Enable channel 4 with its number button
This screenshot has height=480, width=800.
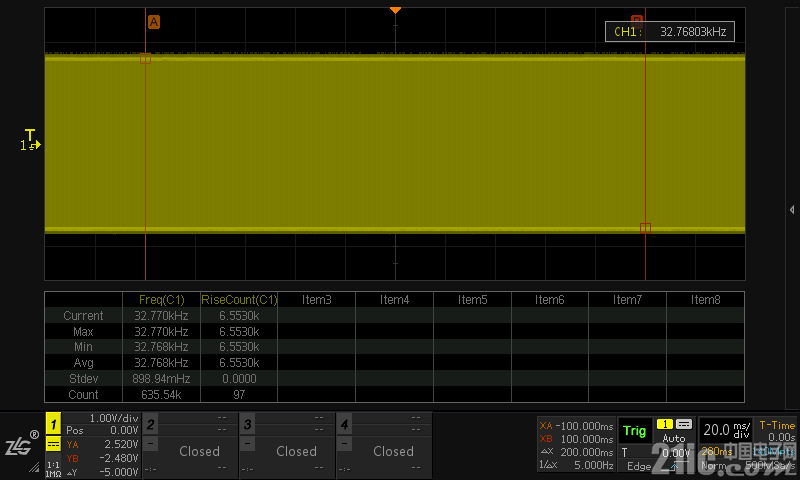coord(344,424)
